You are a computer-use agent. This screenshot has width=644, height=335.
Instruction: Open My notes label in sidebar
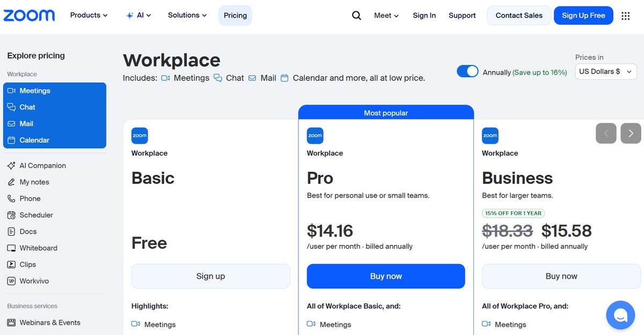point(34,182)
